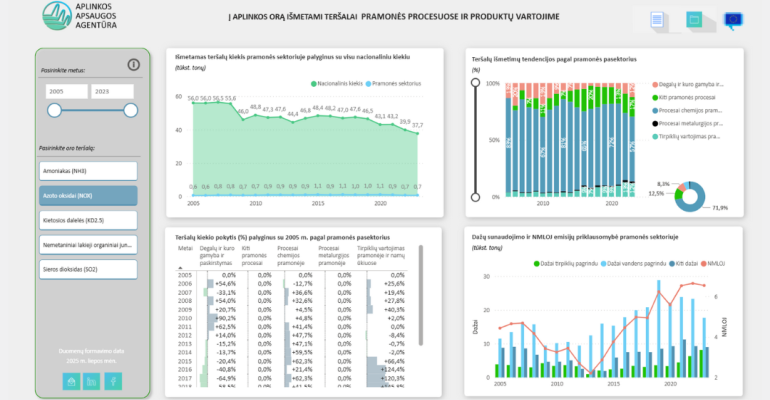Screen dimensions: 770x400
Task: Open the EU flag speech bubble icon
Action: tap(733, 21)
